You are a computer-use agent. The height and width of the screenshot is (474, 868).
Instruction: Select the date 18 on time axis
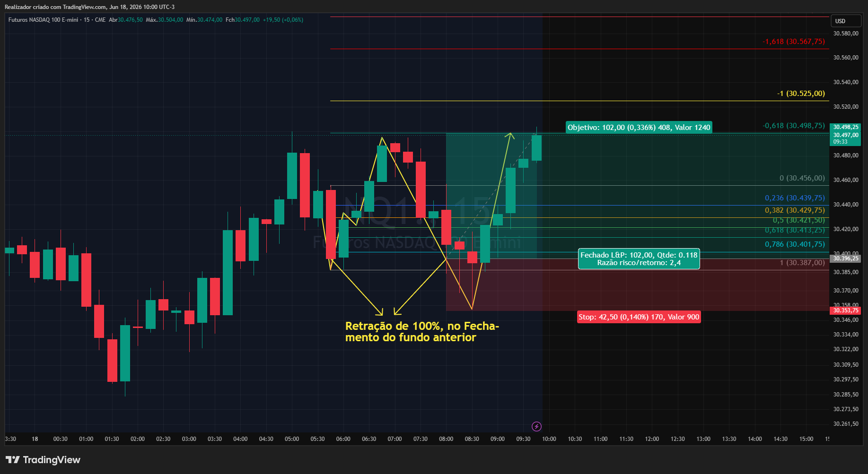(x=35, y=439)
